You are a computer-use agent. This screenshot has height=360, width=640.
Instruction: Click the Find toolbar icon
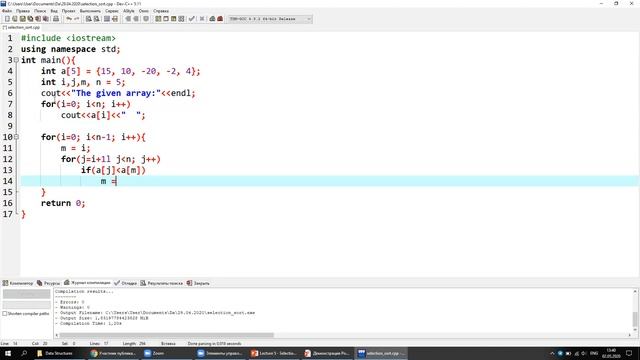(x=89, y=19)
